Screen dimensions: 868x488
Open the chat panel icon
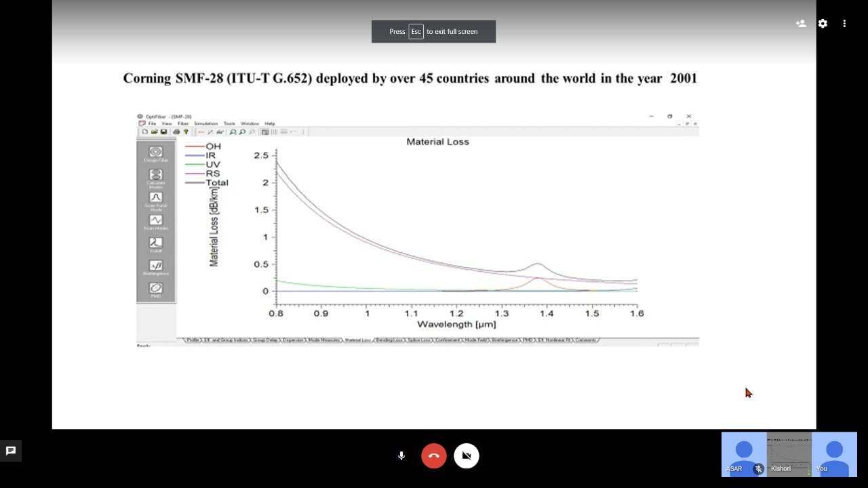pos(11,451)
